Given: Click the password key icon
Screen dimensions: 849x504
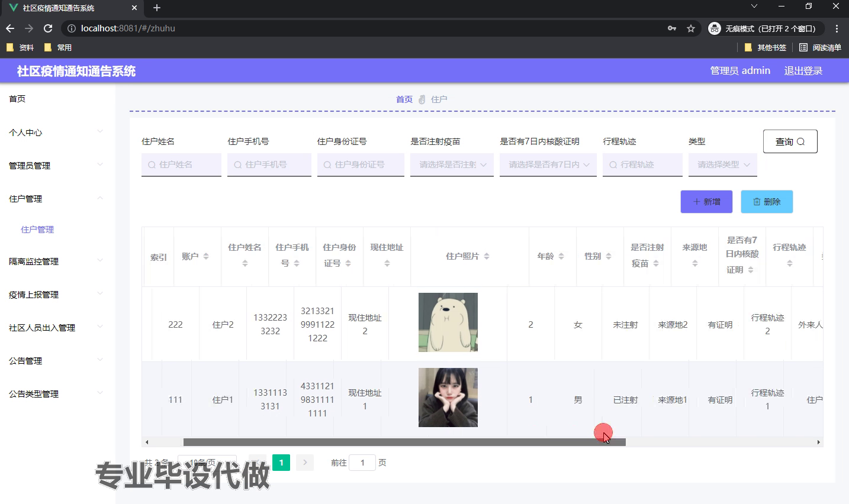Looking at the screenshot, I should [672, 28].
